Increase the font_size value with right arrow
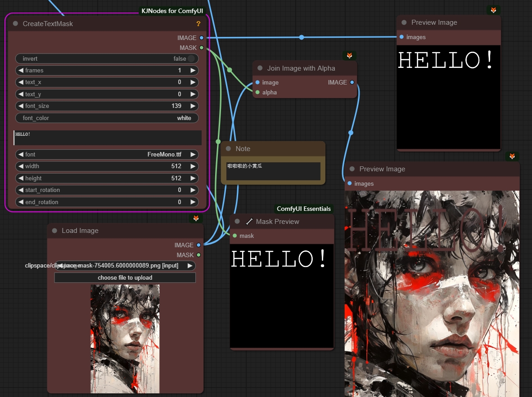Viewport: 532px width, 397px height. pyautogui.click(x=193, y=106)
